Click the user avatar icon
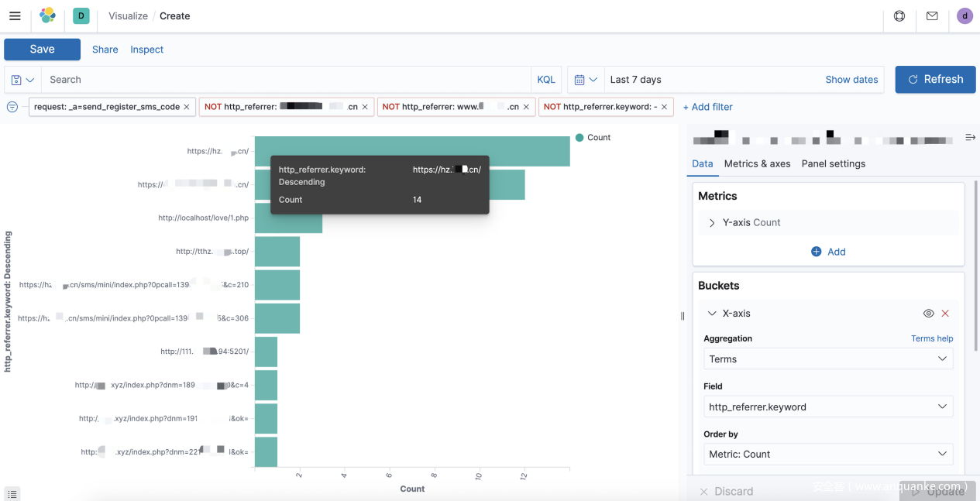The height and width of the screenshot is (501, 980). [x=965, y=15]
